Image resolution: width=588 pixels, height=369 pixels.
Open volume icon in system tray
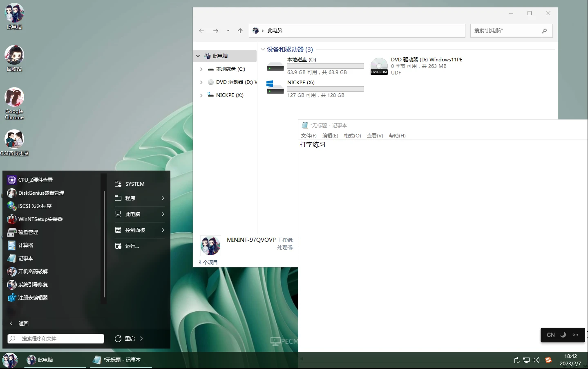coord(536,360)
